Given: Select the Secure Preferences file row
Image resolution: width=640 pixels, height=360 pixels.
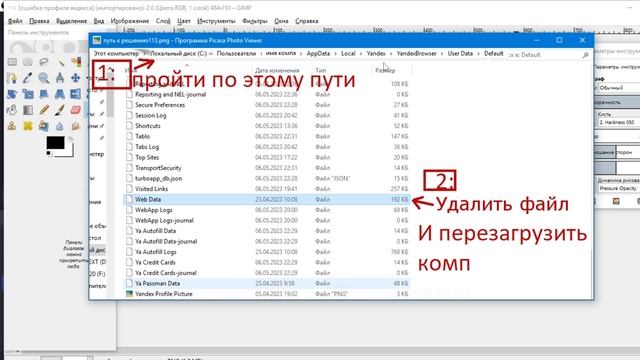Looking at the screenshot, I should tap(267, 105).
